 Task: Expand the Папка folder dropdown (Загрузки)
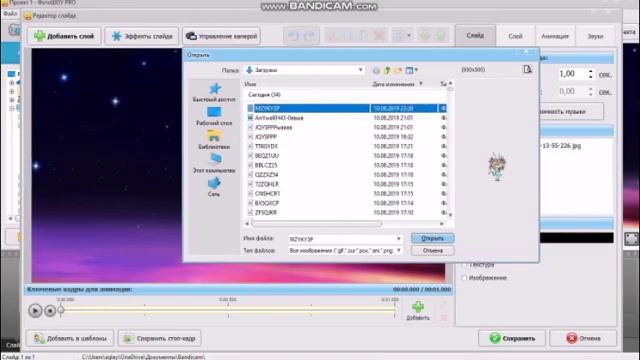point(360,70)
